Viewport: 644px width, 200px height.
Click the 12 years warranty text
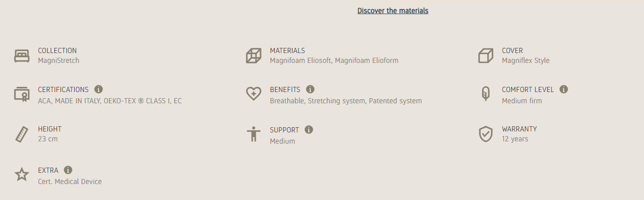click(x=515, y=139)
